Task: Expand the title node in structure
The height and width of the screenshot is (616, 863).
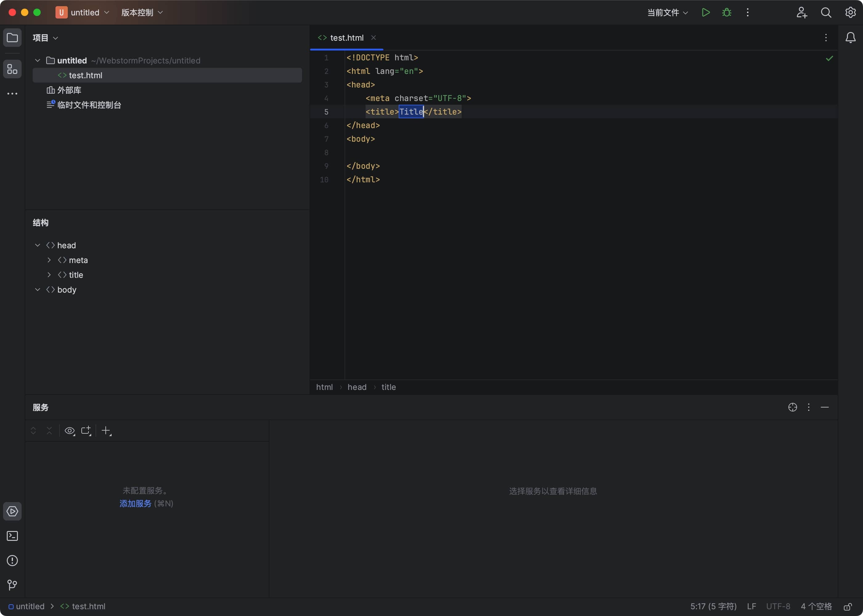Action: coord(49,275)
